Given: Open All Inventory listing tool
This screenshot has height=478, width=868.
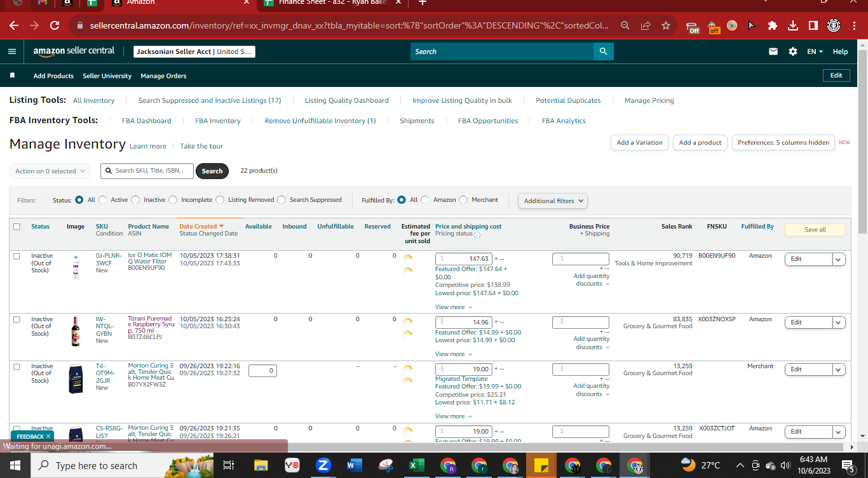Looking at the screenshot, I should coord(94,100).
